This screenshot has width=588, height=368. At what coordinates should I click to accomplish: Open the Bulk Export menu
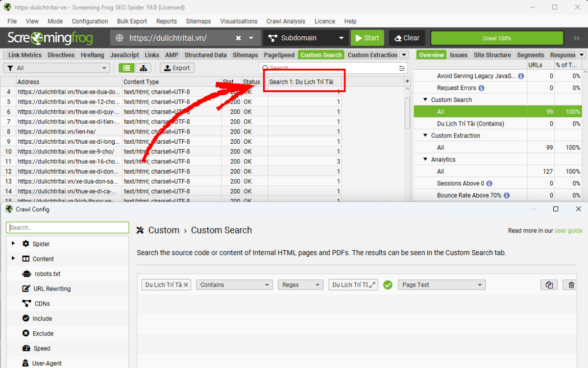132,21
